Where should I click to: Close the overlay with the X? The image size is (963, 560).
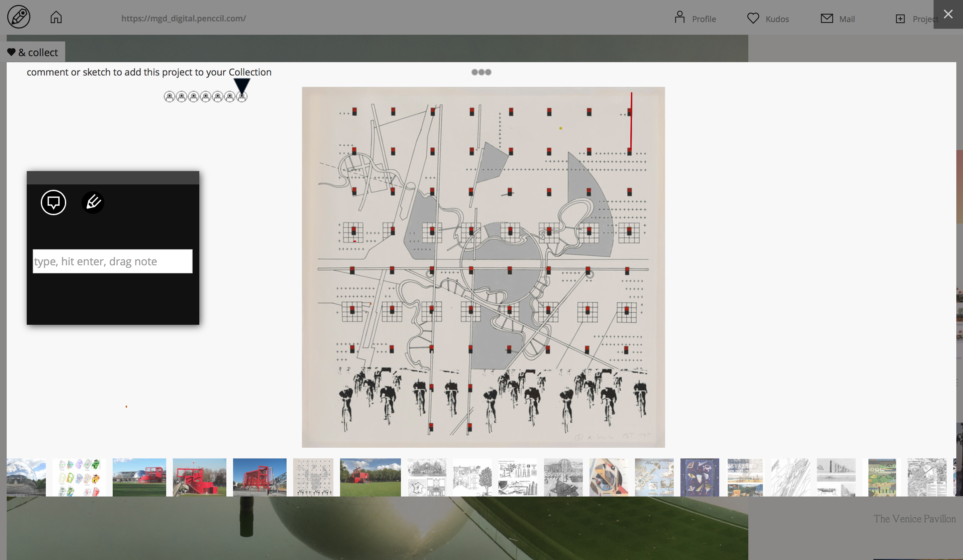(948, 14)
